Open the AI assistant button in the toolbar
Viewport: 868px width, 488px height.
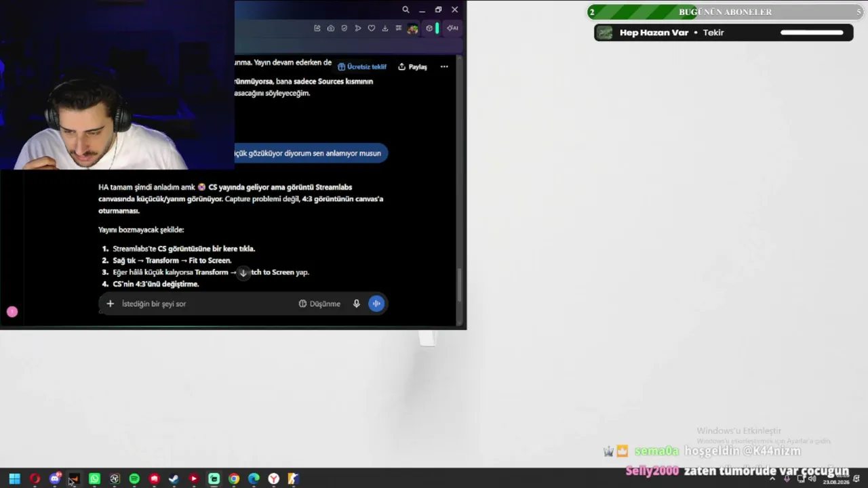[x=452, y=28]
